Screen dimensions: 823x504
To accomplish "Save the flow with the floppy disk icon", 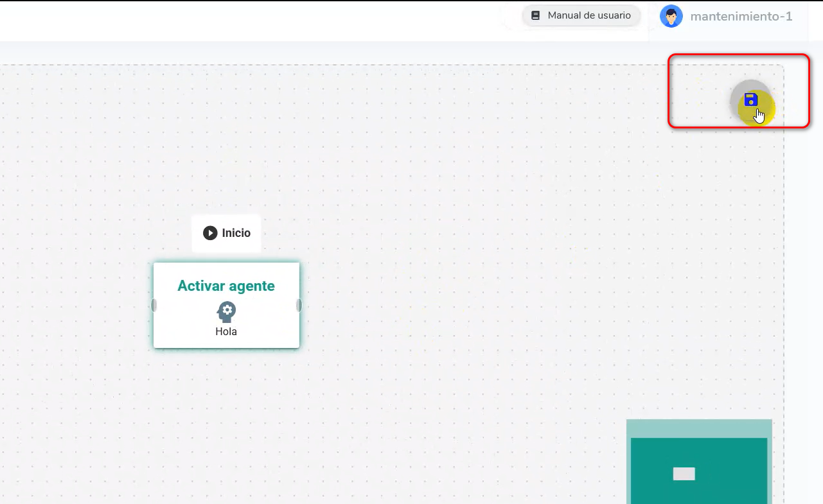I will tap(750, 100).
